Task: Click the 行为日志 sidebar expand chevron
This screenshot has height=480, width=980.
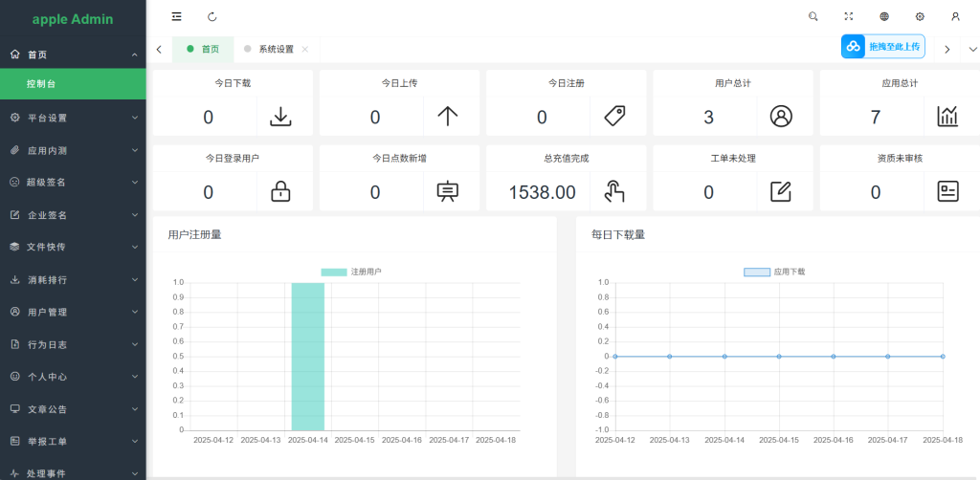Action: pos(134,344)
